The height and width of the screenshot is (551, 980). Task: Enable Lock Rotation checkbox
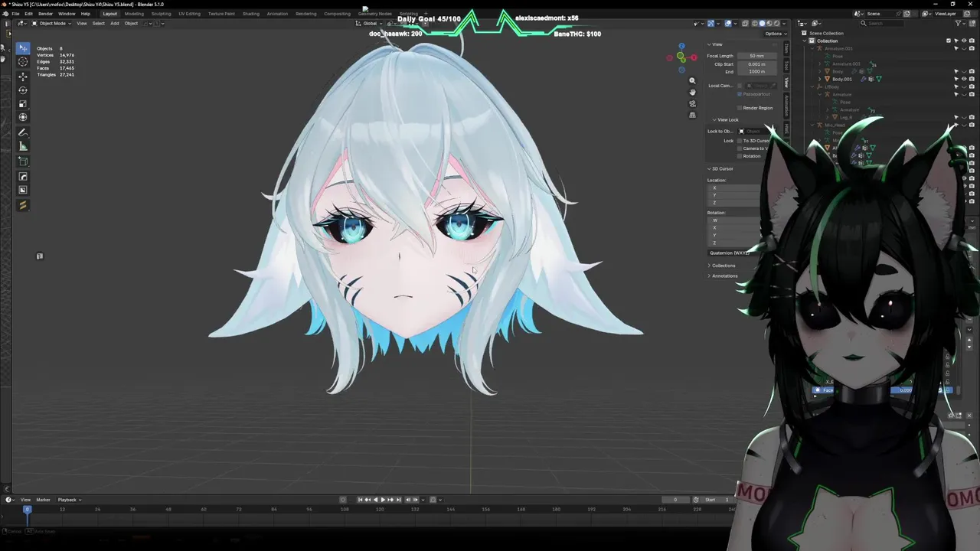pyautogui.click(x=740, y=156)
